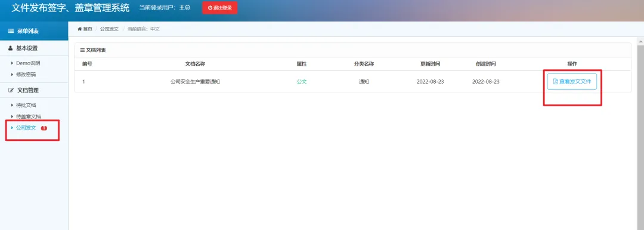Click the 操作 column header
Viewport: 644px width, 230px height.
coord(572,64)
